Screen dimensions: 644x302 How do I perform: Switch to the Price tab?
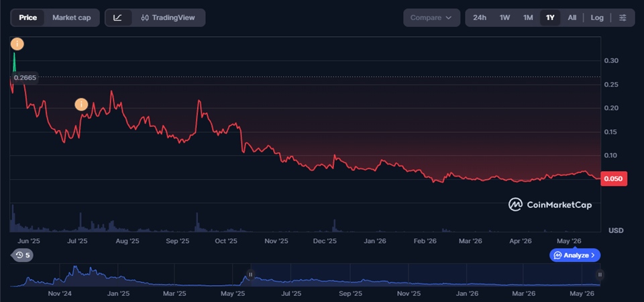pos(28,17)
